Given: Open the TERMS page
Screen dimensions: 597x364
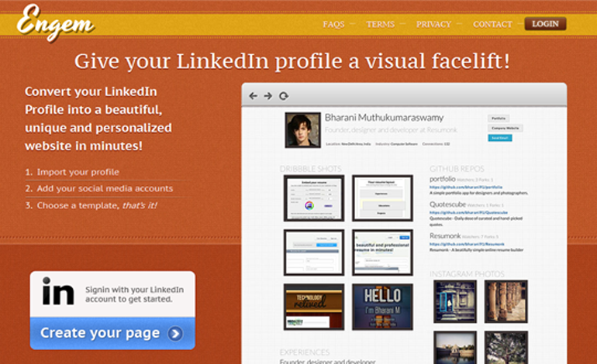Looking at the screenshot, I should click(x=381, y=24).
